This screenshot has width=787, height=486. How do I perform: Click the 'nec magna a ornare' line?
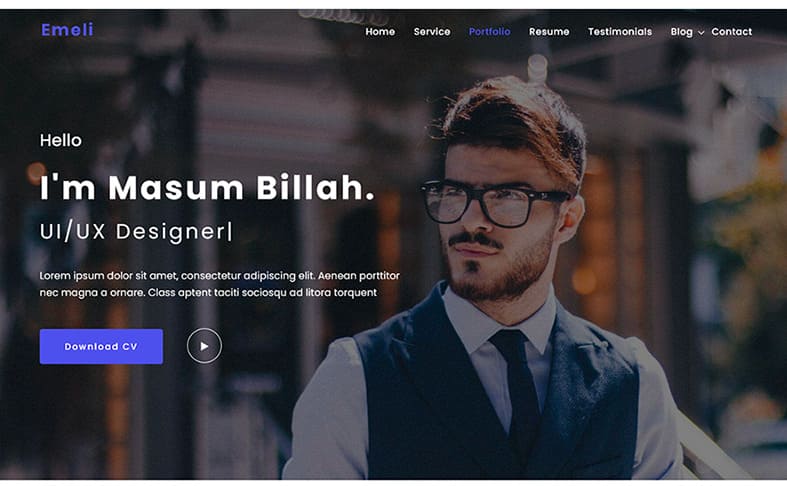click(x=208, y=292)
